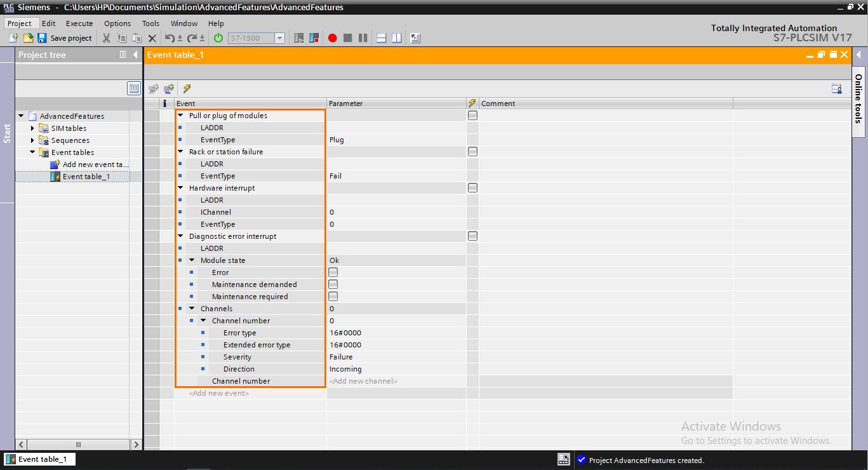Viewport: 868px width, 470px height.
Task: Open an existing project from the toolbar
Action: pyautogui.click(x=28, y=37)
